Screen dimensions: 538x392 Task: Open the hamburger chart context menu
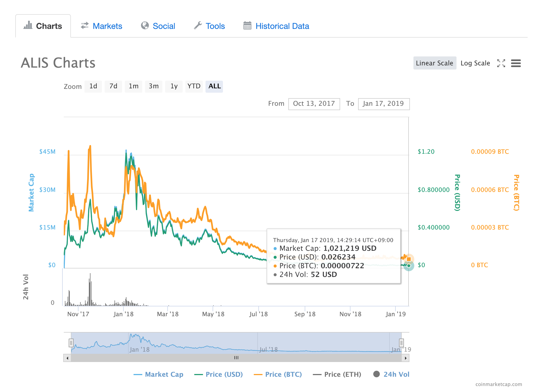tap(516, 63)
